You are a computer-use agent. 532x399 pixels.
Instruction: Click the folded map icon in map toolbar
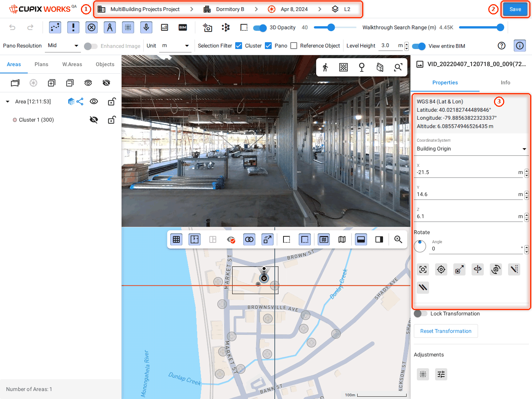[x=342, y=239]
